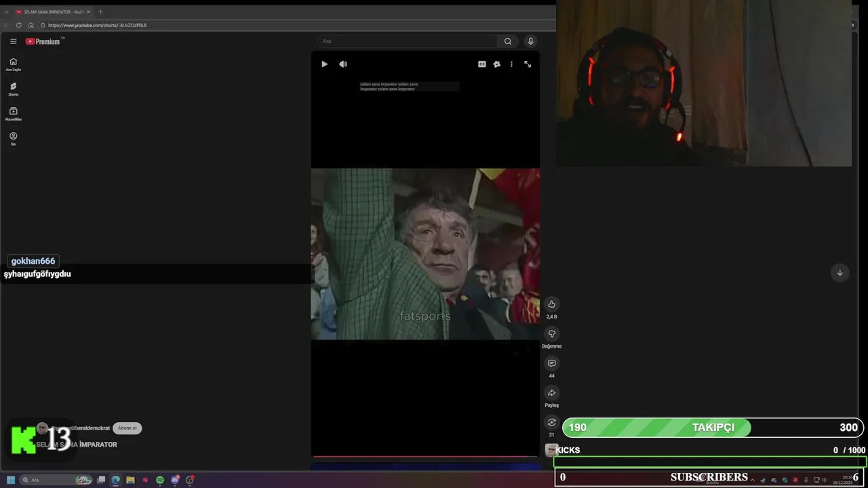Dislike the Short with Beğenme thumbs down

[551, 334]
